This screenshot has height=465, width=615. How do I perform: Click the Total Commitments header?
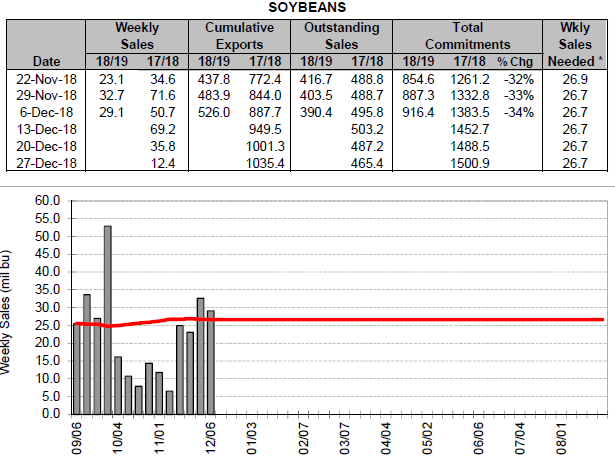pos(466,35)
